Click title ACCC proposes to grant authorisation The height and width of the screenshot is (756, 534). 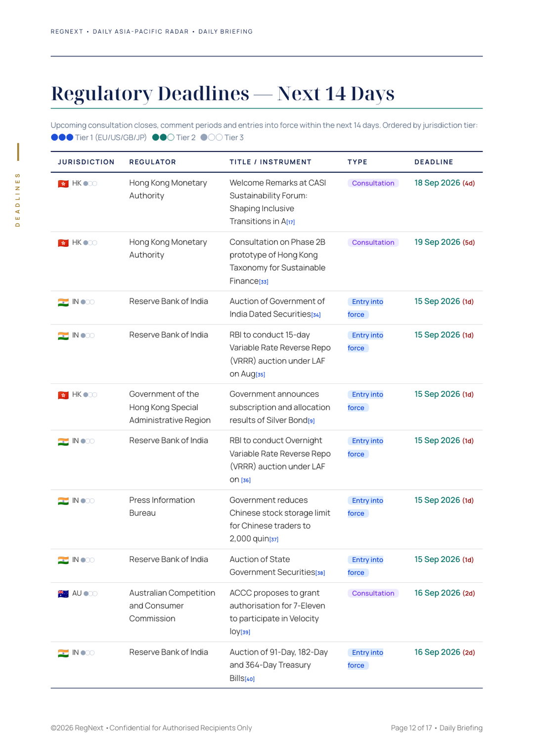pyautogui.click(x=277, y=612)
